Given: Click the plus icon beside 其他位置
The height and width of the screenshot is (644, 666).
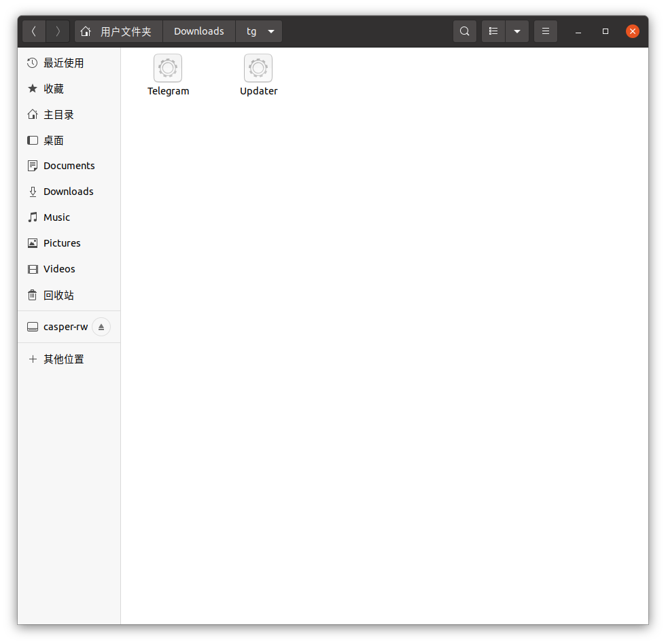Looking at the screenshot, I should (x=33, y=359).
